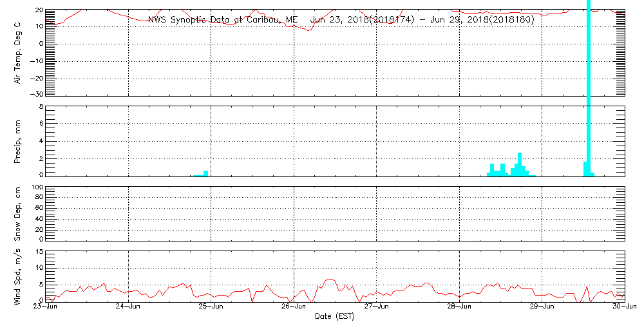Select the highest cyan bar in Jun 28 cluster
The width and height of the screenshot is (644, 322).
520,164
